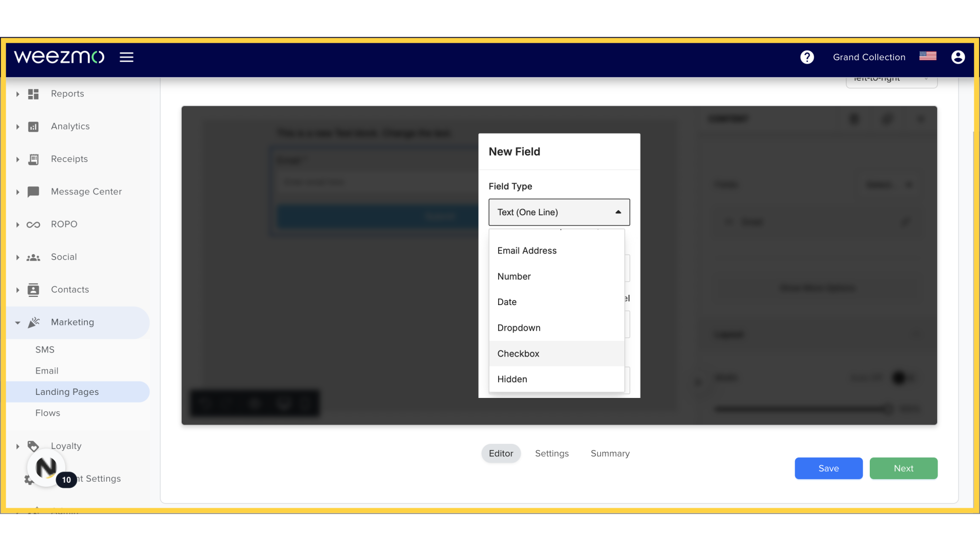The image size is (980, 551).
Task: Click the help question mark icon
Action: (807, 57)
